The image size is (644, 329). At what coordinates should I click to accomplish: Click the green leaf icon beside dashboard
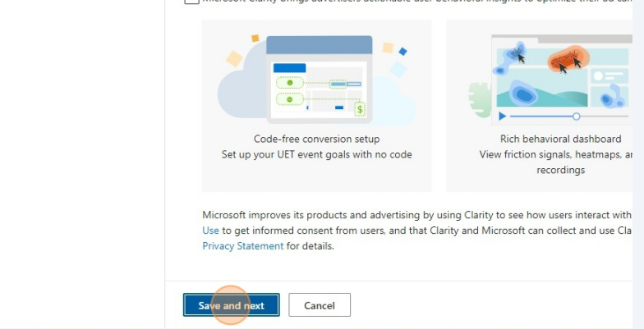click(480, 100)
